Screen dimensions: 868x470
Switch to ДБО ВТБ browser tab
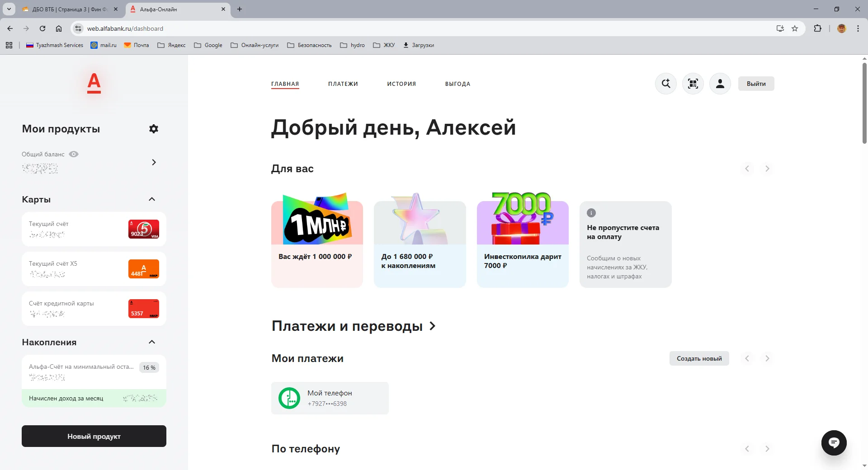point(70,9)
